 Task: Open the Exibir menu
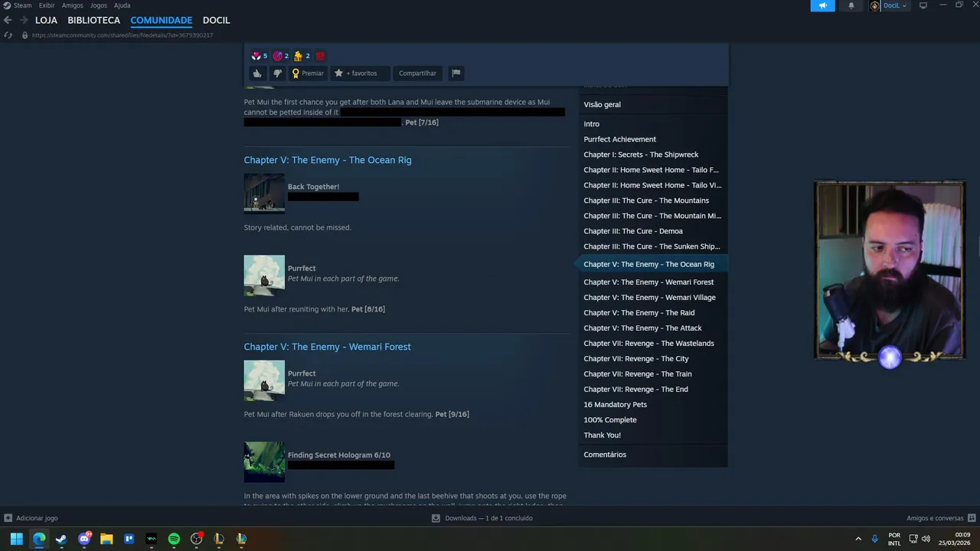[47, 5]
